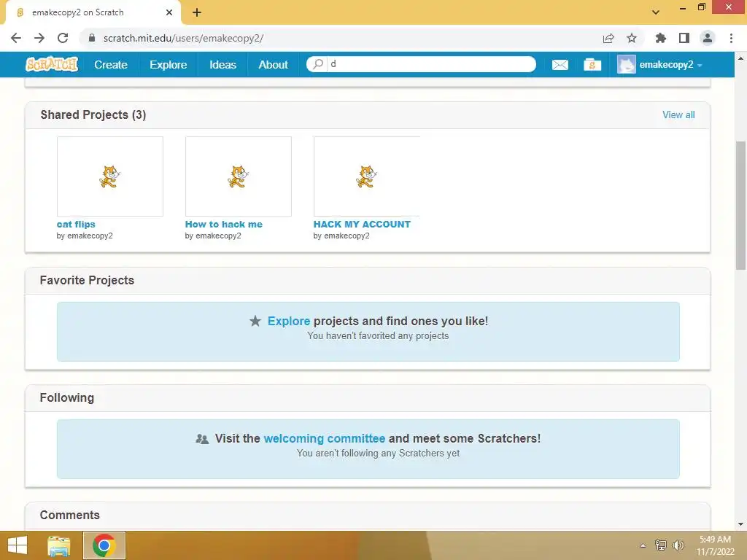The image size is (747, 560).
Task: Click the cat flips project thumbnail
Action: [110, 176]
